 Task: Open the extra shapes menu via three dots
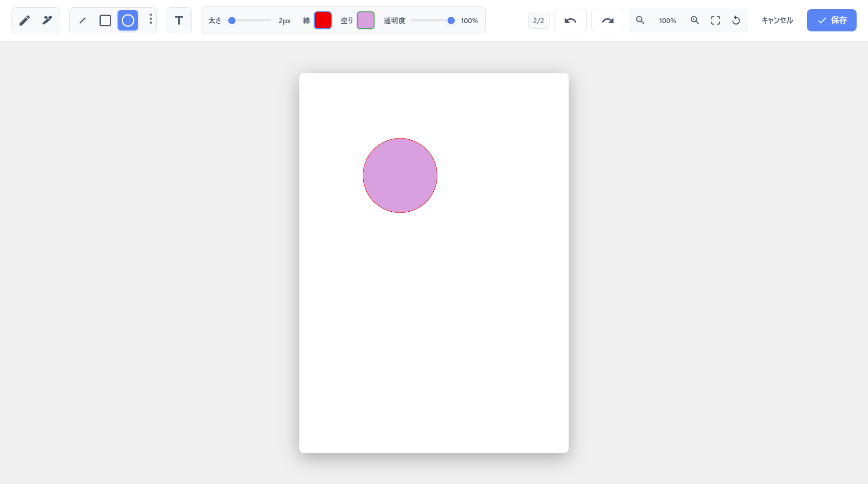151,20
